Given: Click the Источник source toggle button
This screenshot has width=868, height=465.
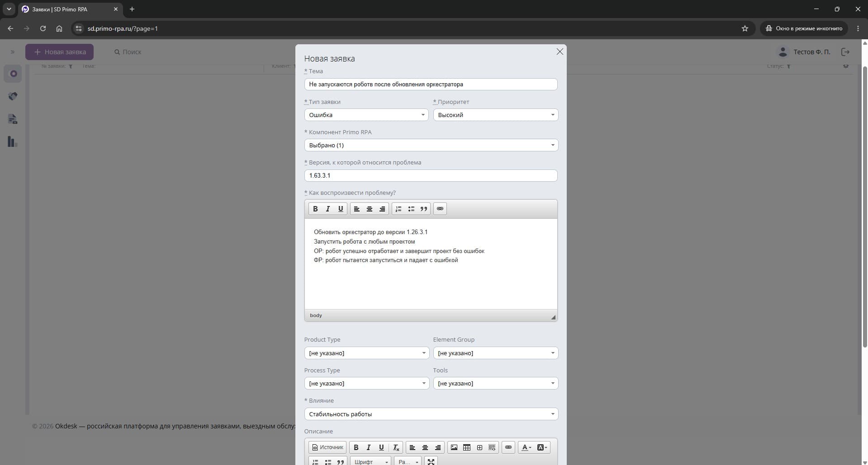Looking at the screenshot, I should point(327,447).
